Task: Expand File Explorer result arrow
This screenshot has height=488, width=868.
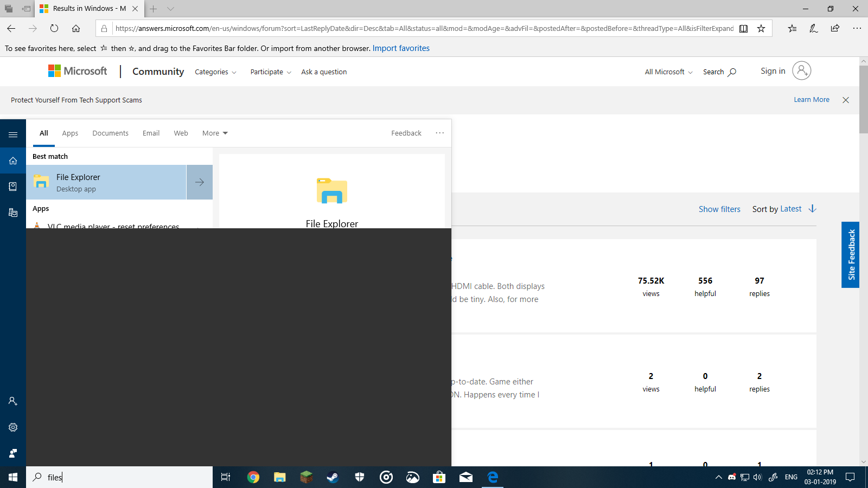Action: click(200, 182)
